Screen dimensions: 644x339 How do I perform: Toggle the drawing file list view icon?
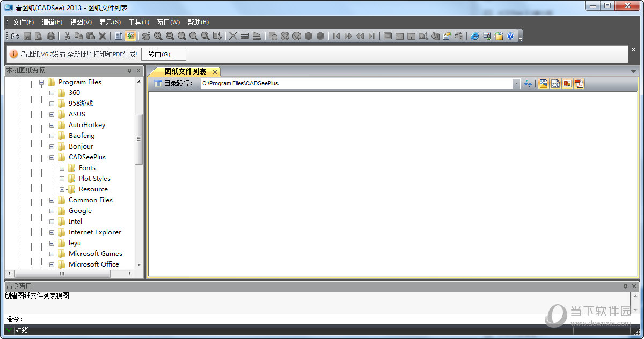119,36
